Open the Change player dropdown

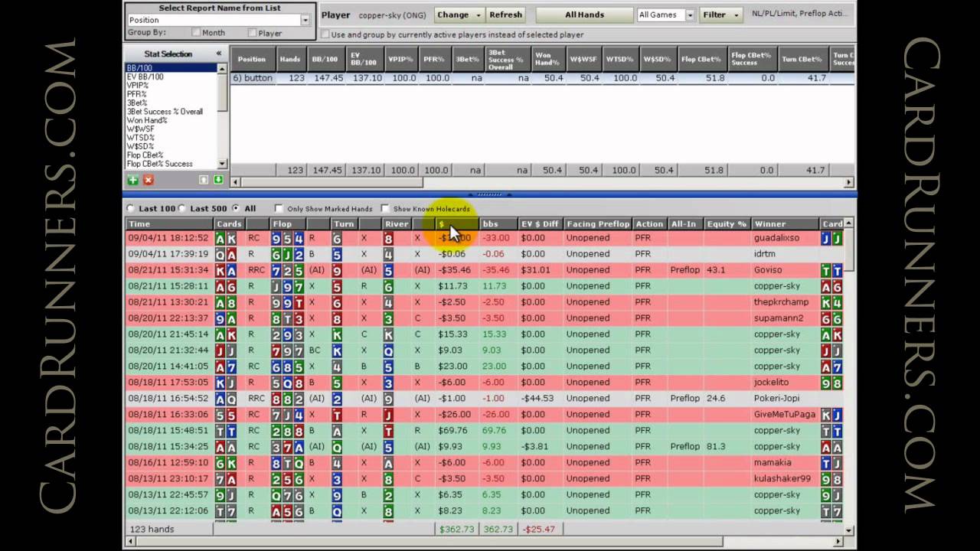tap(459, 15)
